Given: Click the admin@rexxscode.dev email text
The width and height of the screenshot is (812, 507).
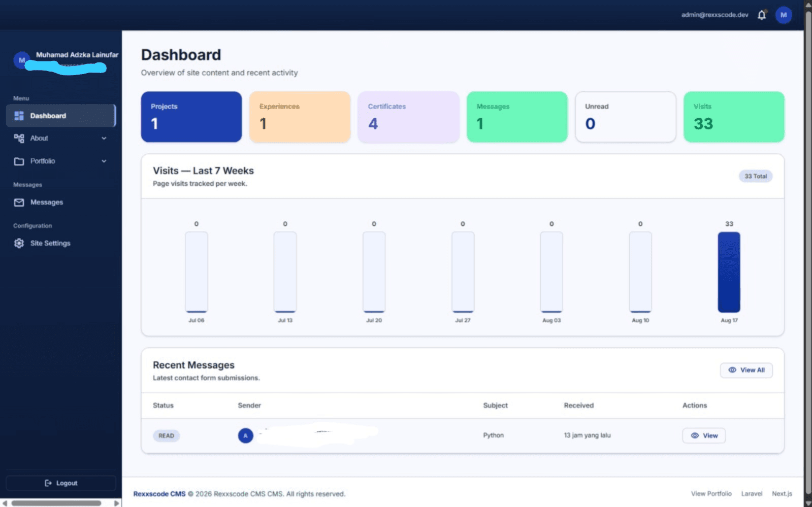Looking at the screenshot, I should click(x=714, y=15).
